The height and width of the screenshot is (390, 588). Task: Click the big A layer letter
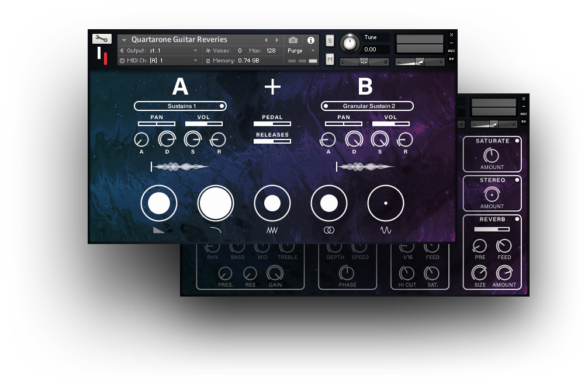[180, 86]
